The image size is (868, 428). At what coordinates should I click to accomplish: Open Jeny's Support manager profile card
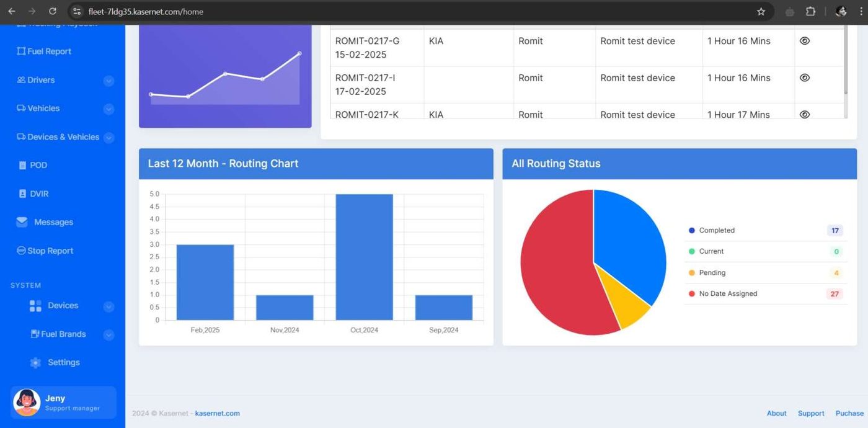tap(63, 403)
